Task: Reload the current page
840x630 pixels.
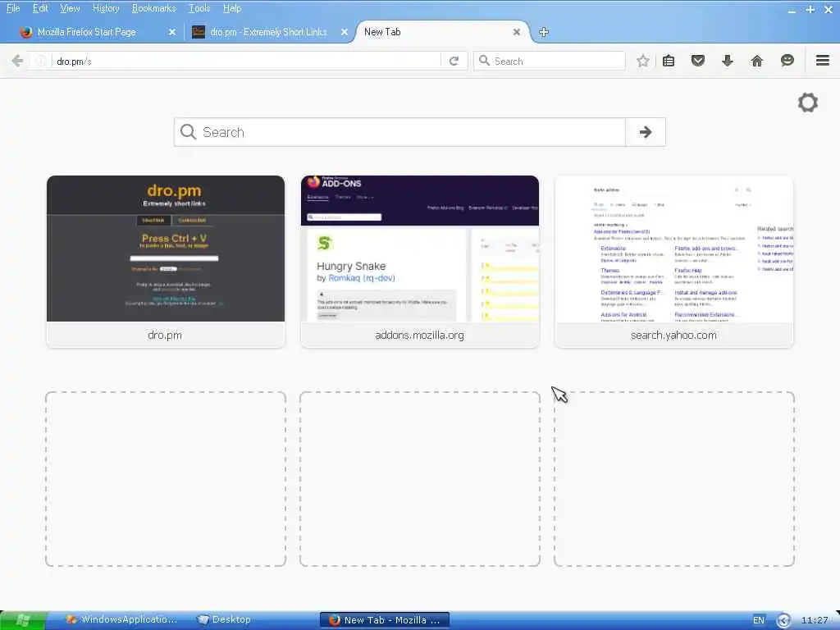Action: tap(454, 61)
